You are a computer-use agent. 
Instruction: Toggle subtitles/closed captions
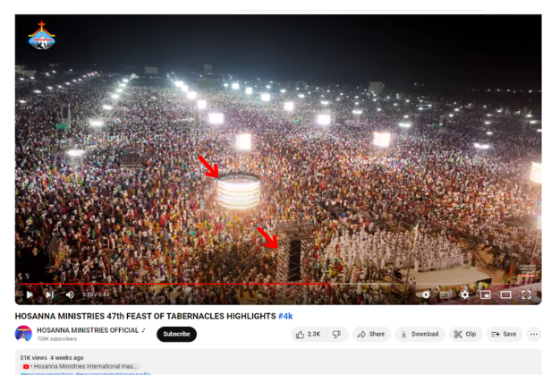pyautogui.click(x=445, y=294)
